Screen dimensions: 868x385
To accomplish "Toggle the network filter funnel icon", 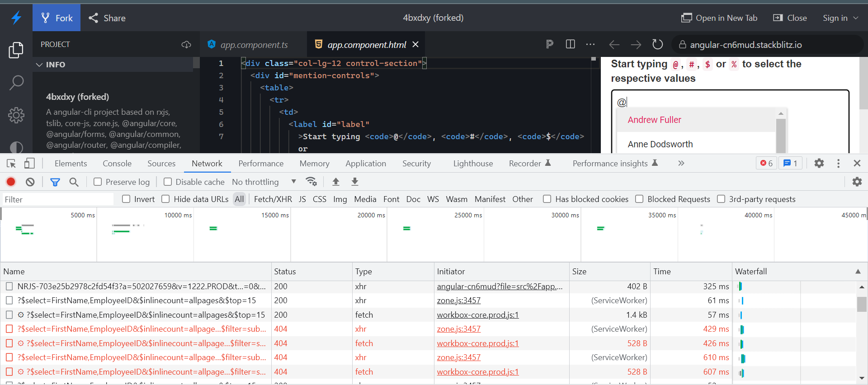I will coord(55,182).
